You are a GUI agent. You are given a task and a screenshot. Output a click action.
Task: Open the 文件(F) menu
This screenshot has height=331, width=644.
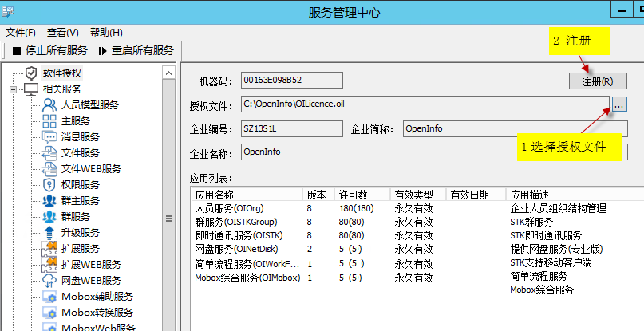coord(21,33)
